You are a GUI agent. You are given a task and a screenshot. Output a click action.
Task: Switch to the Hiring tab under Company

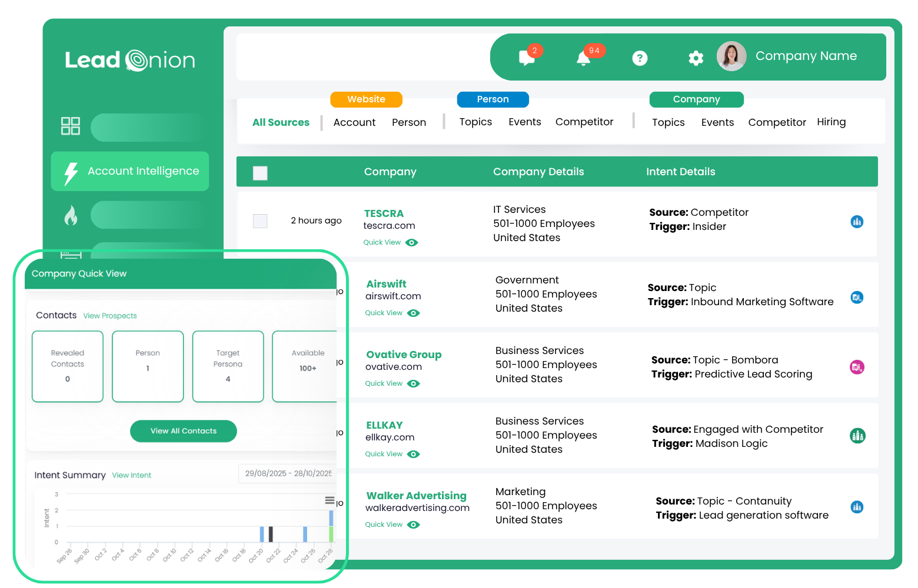point(831,122)
